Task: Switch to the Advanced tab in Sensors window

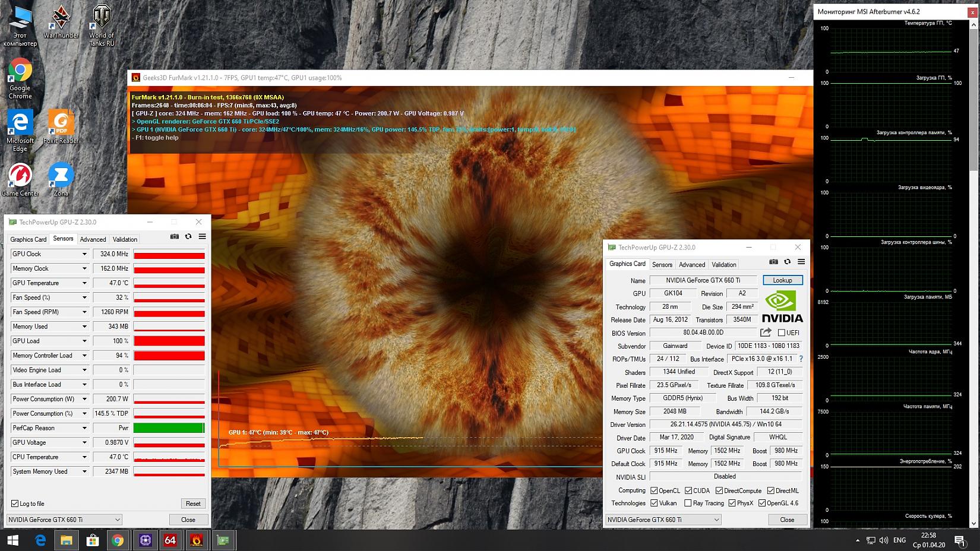Action: pyautogui.click(x=93, y=239)
